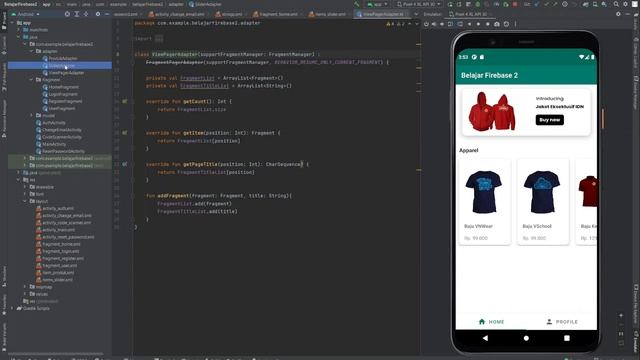Expand the Gradle Scripts node
Viewport: 640px width, 360px height.
(12, 308)
